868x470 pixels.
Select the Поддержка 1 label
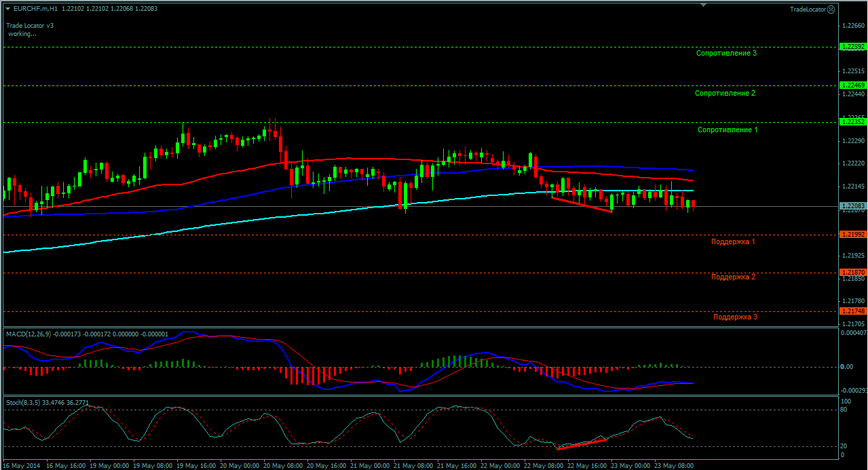click(x=733, y=241)
